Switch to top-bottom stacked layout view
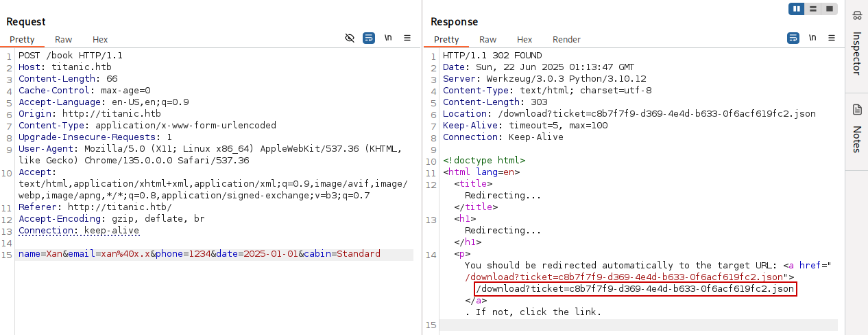 tap(813, 9)
